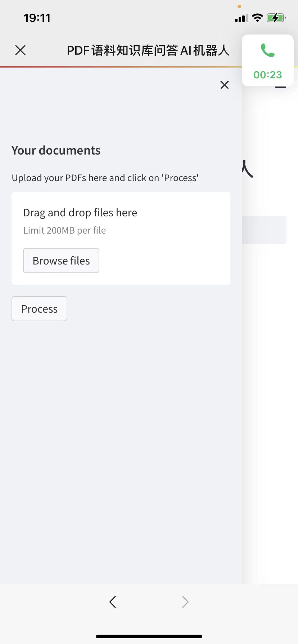Open the partially hidden hamburger menu
Viewport: 298px width, 644px height.
[x=281, y=87]
